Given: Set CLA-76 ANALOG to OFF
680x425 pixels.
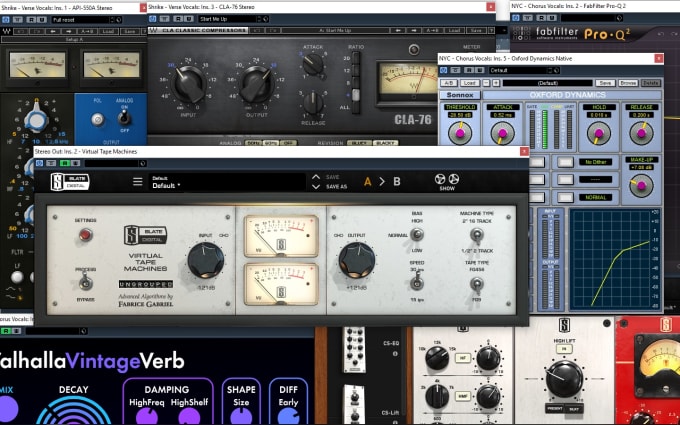Looking at the screenshot, I should (286, 143).
